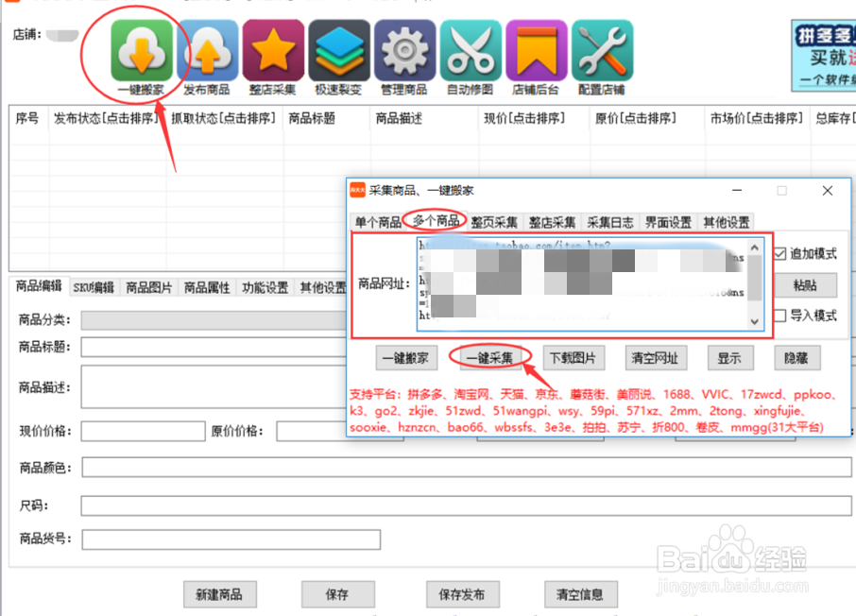Switch to the 多个商品 tab
Viewport: 856px width, 616px height.
tap(436, 221)
